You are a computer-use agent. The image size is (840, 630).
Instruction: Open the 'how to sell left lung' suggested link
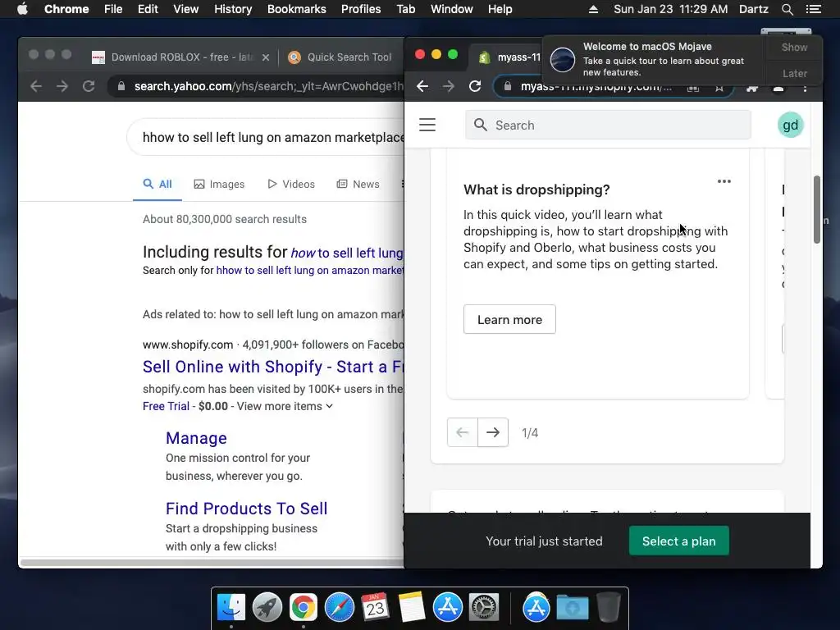tap(347, 253)
